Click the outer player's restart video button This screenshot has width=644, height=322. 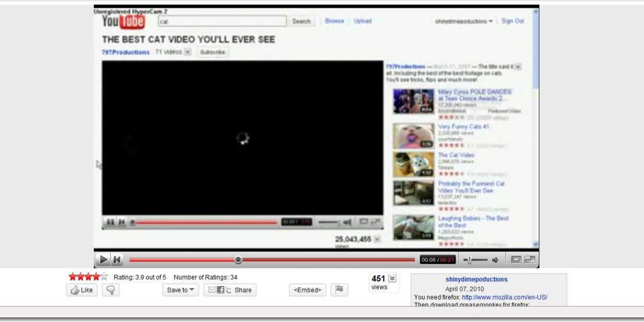point(117,260)
